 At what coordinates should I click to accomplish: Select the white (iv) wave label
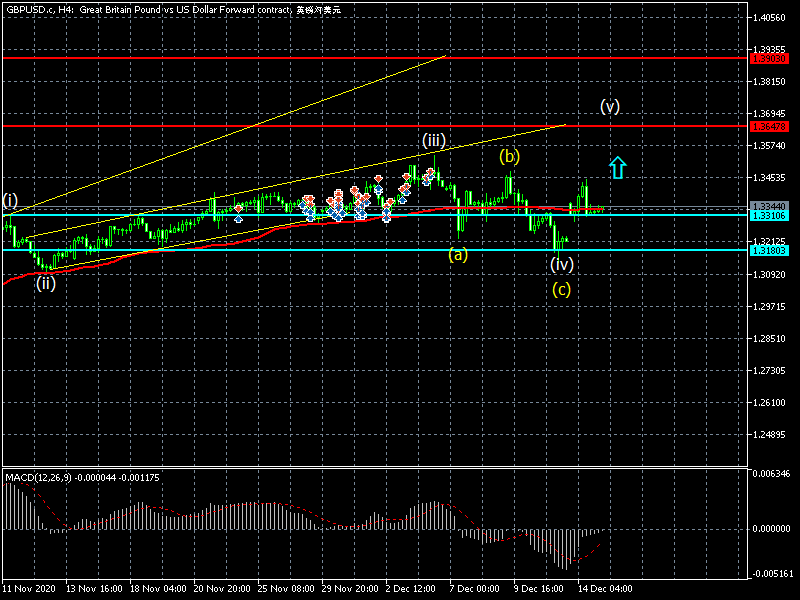(x=562, y=264)
